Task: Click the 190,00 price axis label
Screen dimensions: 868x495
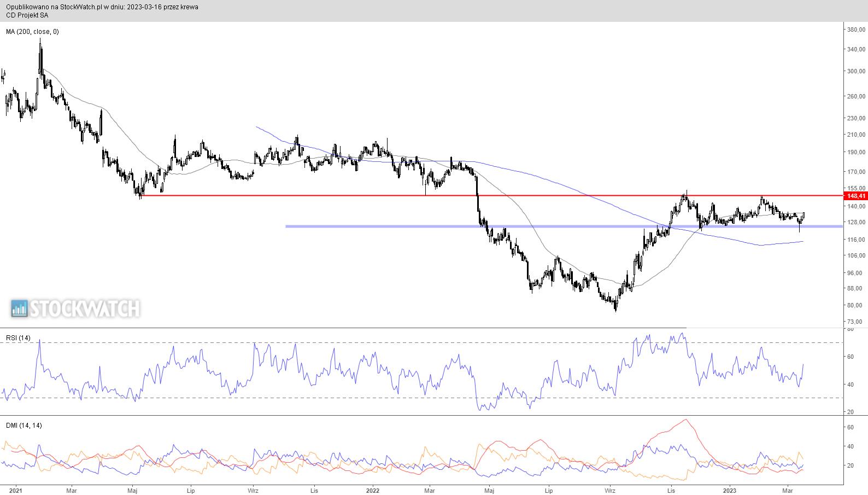Action: 856,152
